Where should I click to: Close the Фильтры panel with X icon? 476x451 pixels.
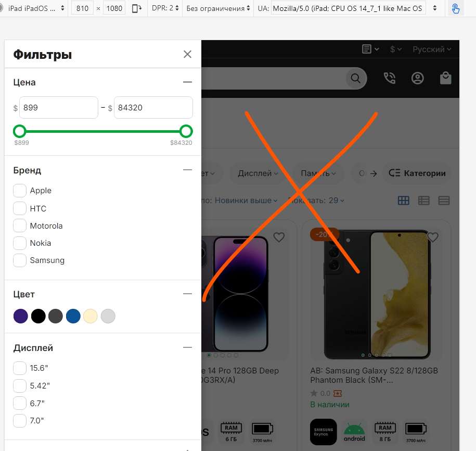pos(187,54)
